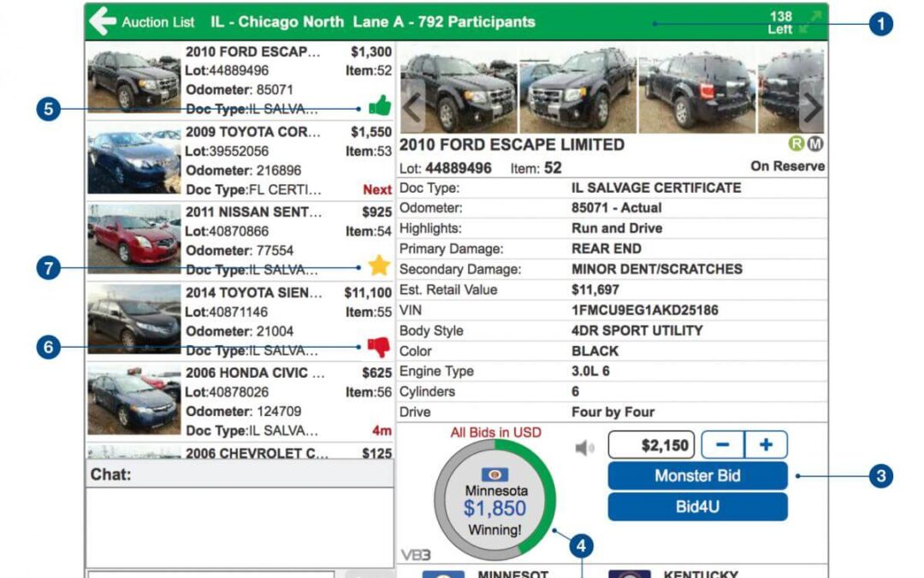This screenshot has height=578, width=924.
Task: Click the yellow star on Nissan Sentra lot
Action: [x=379, y=265]
